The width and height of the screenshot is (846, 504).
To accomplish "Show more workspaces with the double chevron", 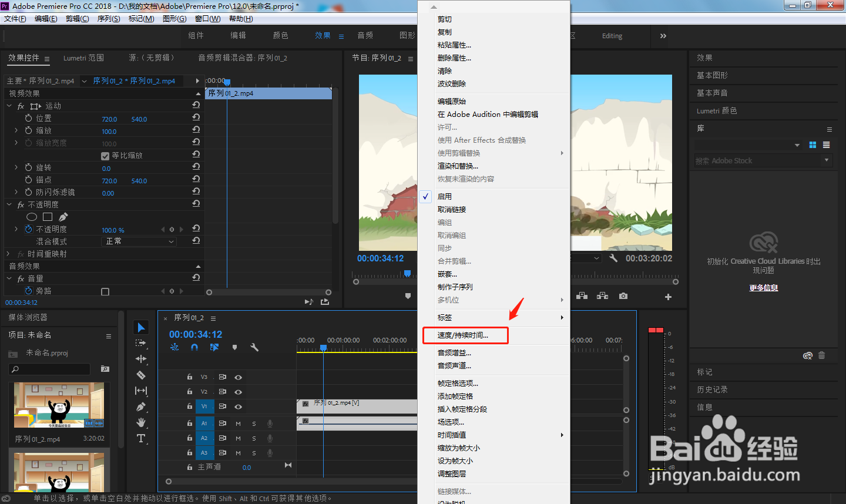I will tap(663, 36).
